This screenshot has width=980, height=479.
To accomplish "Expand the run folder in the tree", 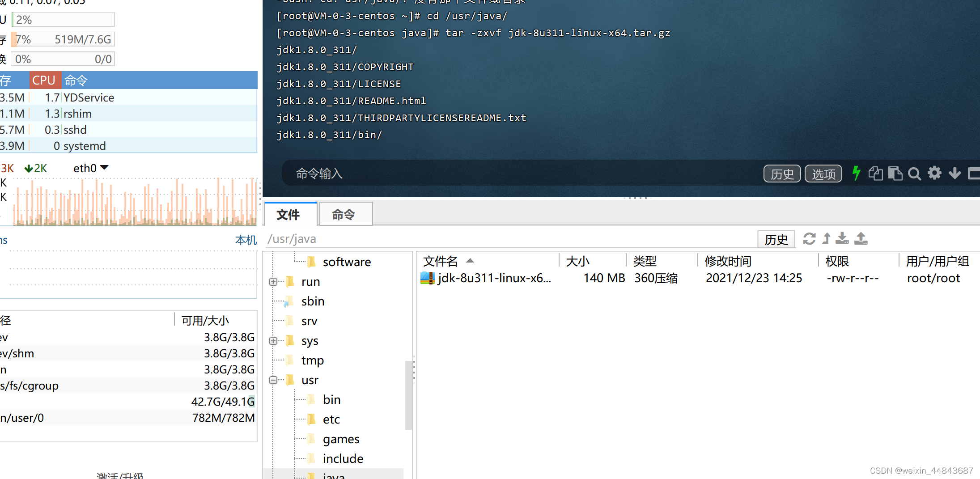I will (273, 281).
